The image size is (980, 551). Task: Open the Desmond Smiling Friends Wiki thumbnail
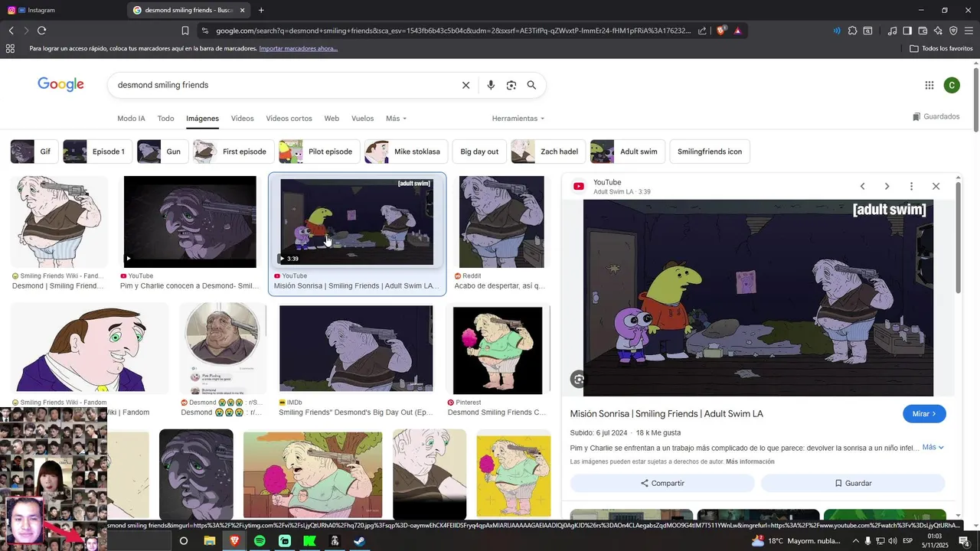pos(59,222)
